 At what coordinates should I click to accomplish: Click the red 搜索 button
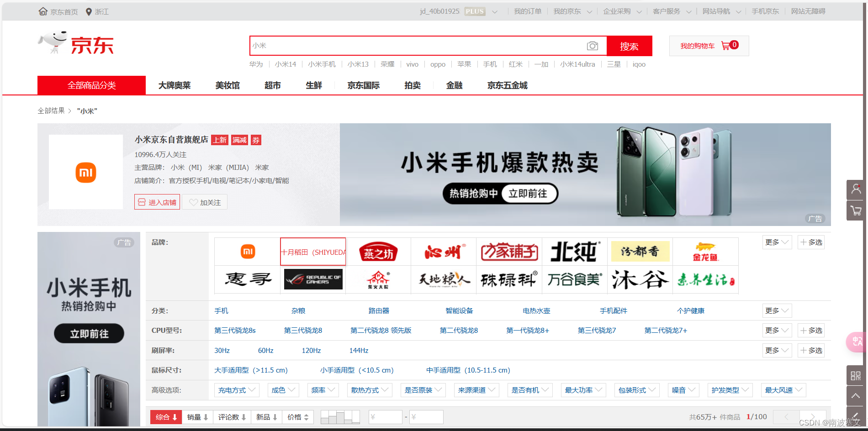[x=629, y=46]
